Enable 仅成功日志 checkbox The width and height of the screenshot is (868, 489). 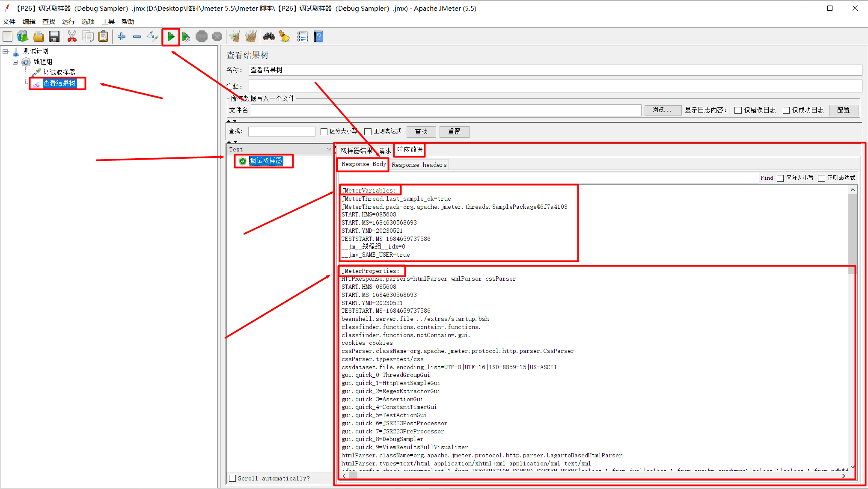786,110
